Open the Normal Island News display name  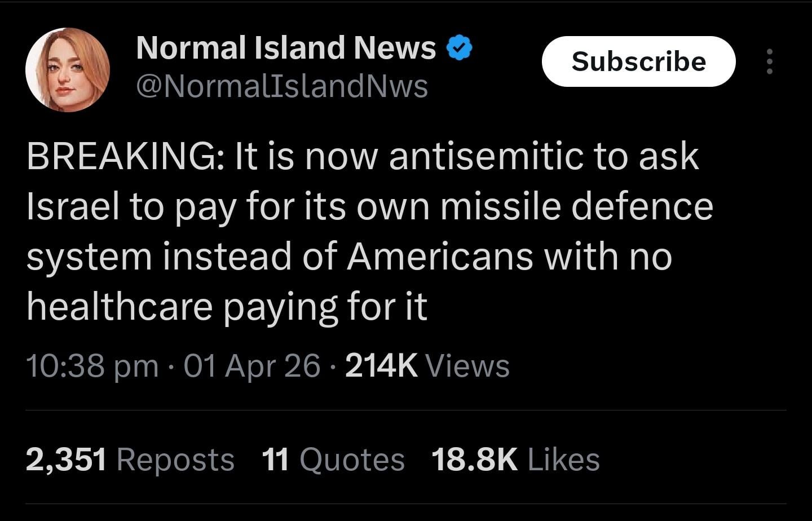pos(286,47)
